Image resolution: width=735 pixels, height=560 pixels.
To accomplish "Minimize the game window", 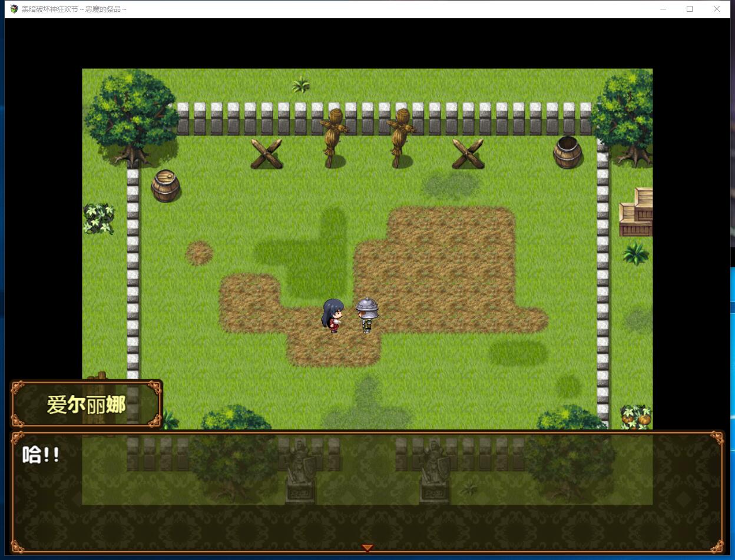I will click(663, 9).
